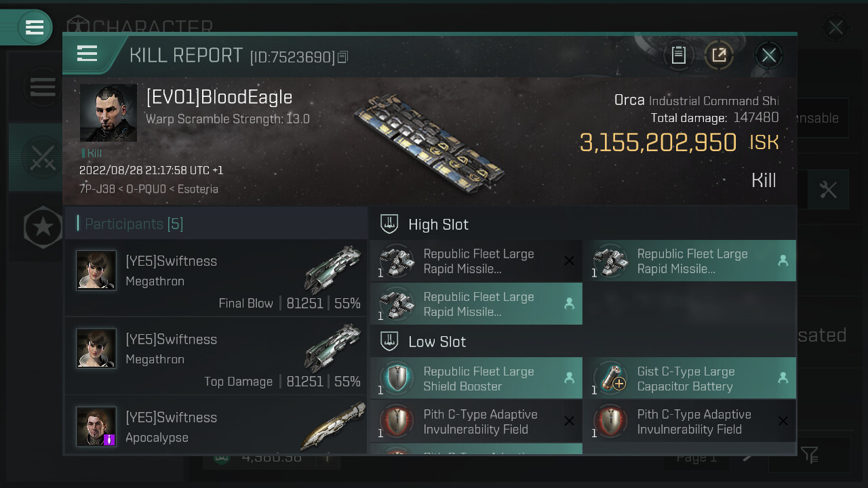Click the Apocalypse ship icon
Screen dimensions: 868x488
coord(332,427)
